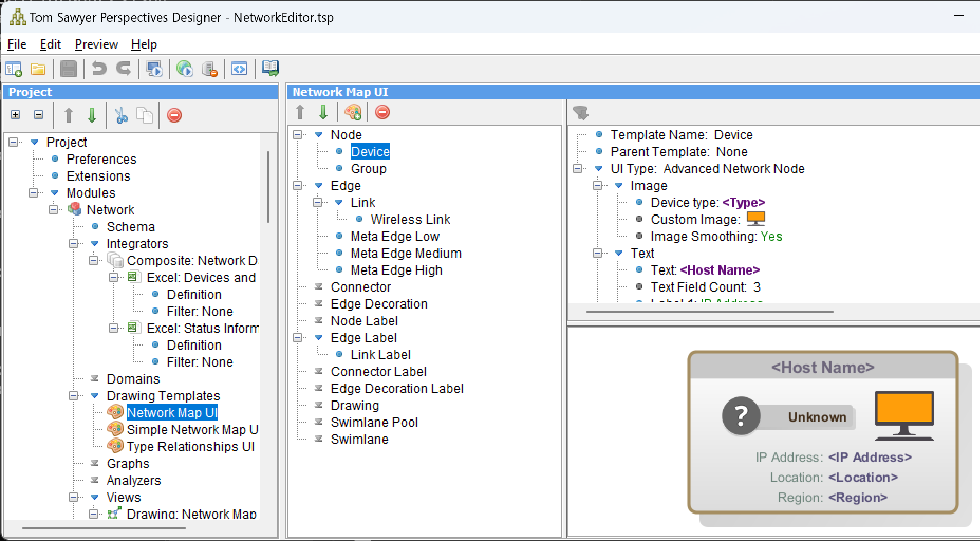Screen dimensions: 980x541
Task: Click the Redo arrow in main toolbar
Action: pyautogui.click(x=124, y=69)
